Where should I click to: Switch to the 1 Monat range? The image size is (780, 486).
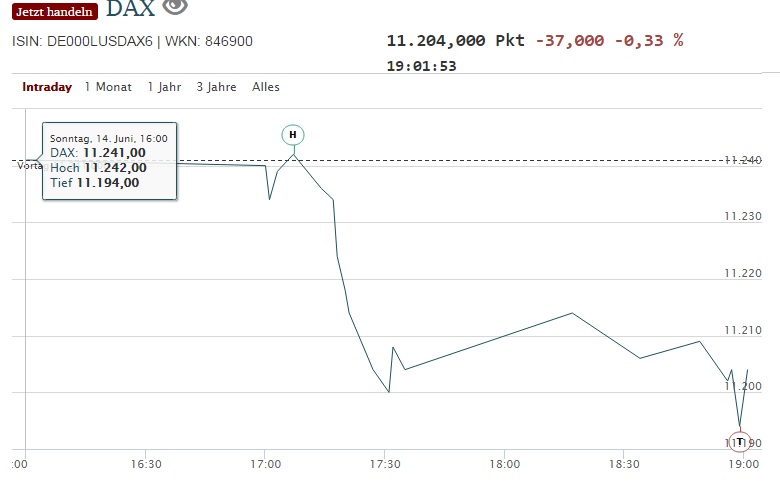tap(108, 87)
